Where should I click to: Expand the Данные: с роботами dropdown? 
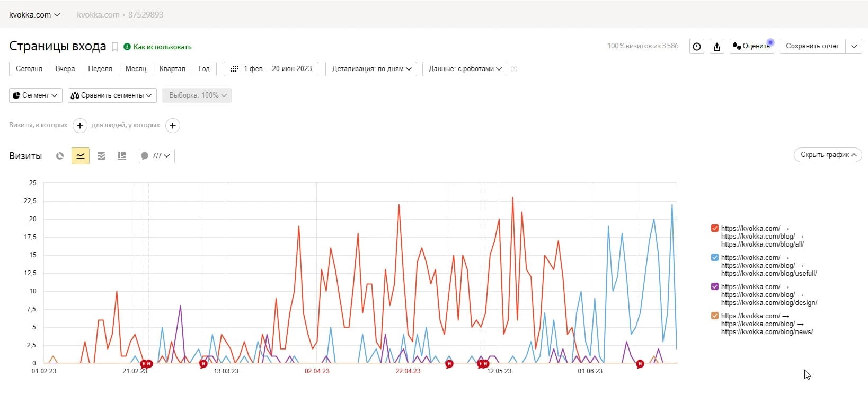465,69
